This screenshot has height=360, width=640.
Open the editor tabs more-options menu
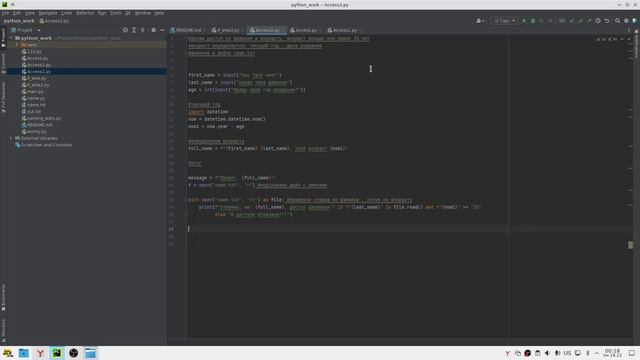pos(629,30)
